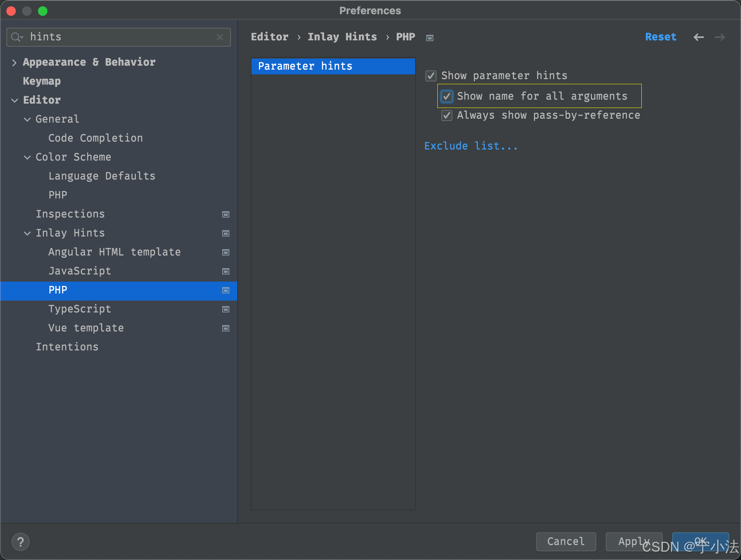Click the back navigation arrow near Reset
Image resolution: width=741 pixels, height=560 pixels.
[699, 37]
